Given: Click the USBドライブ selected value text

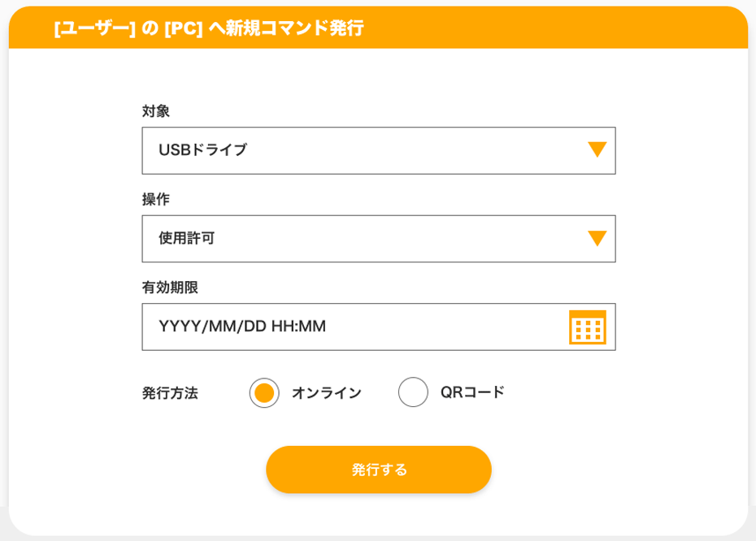Looking at the screenshot, I should click(202, 150).
